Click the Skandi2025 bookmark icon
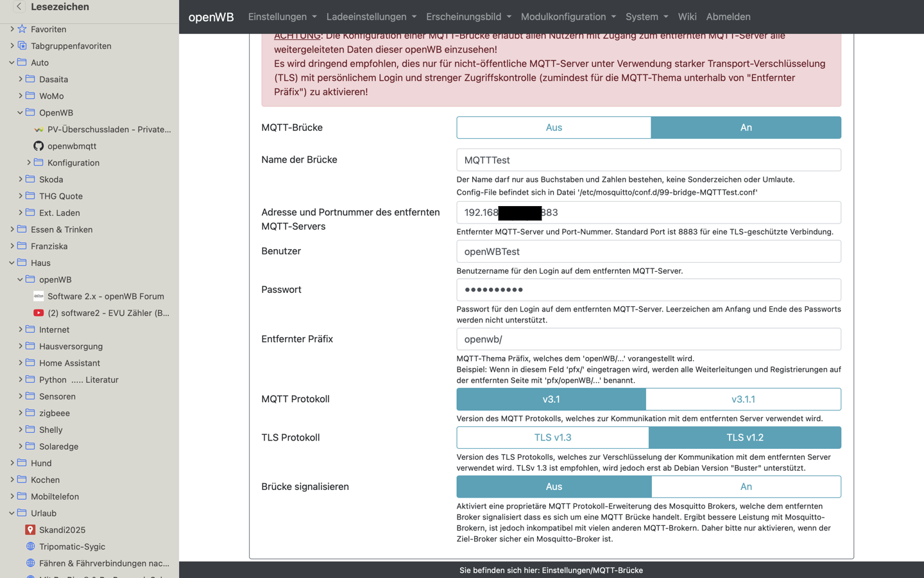 point(30,530)
